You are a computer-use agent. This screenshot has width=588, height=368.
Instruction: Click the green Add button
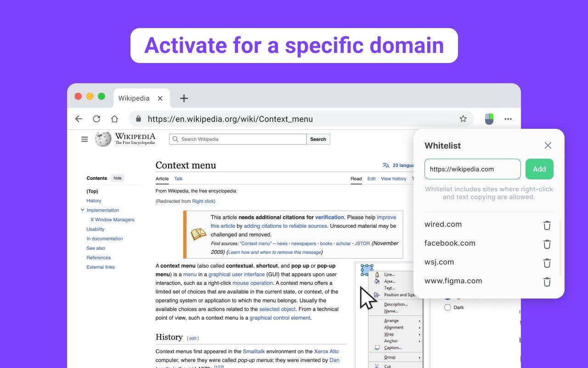pyautogui.click(x=539, y=169)
